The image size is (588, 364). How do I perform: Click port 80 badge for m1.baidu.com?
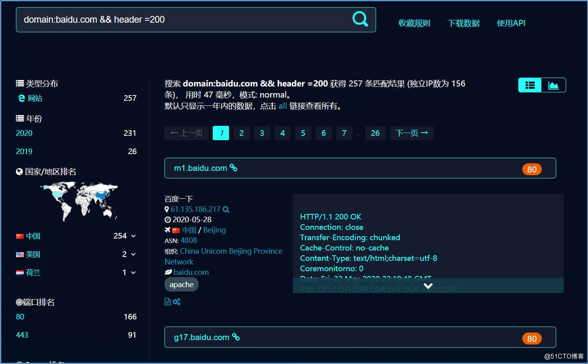coord(532,169)
